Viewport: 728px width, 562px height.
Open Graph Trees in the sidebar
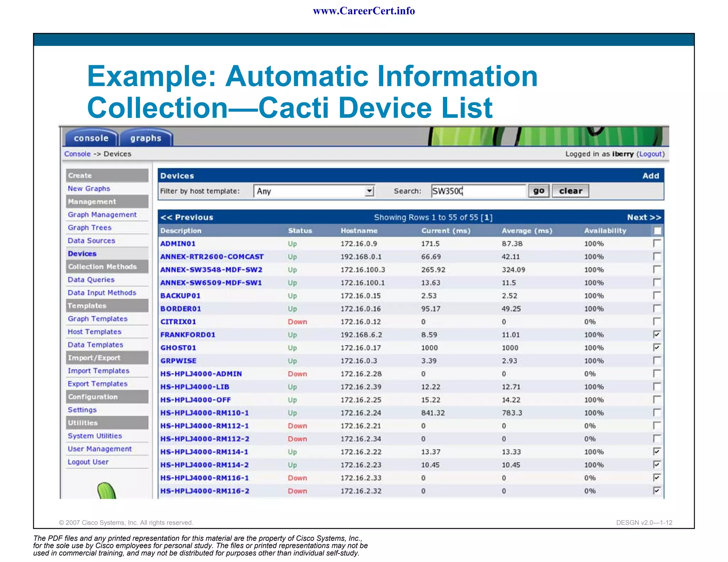90,228
